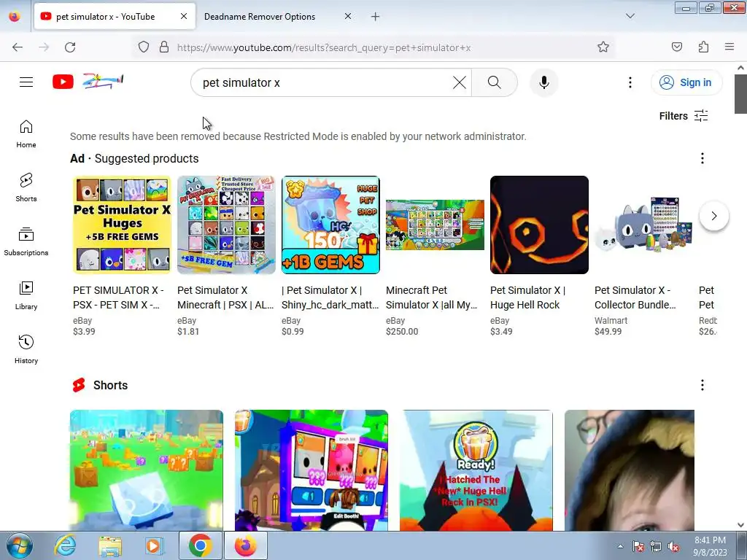
Task: Open search Filters
Action: point(683,116)
